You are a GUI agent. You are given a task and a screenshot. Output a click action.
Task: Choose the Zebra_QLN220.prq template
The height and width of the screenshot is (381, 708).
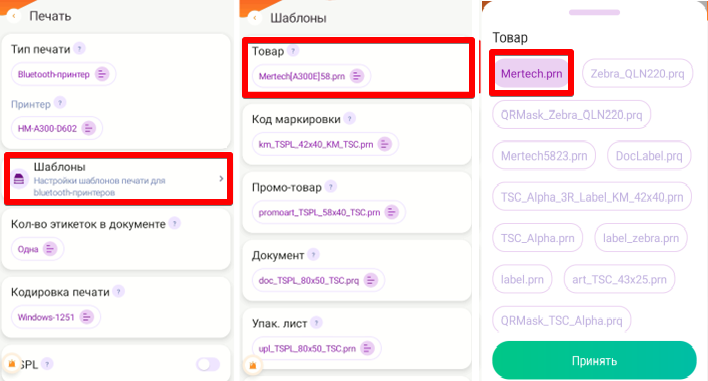coord(637,73)
